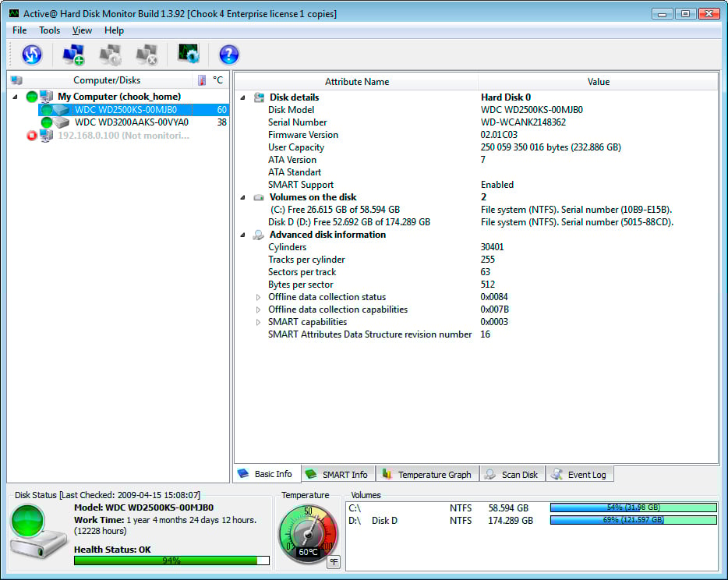Click the Add remote computer icon
Screen dimensions: 728x580
[x=73, y=54]
